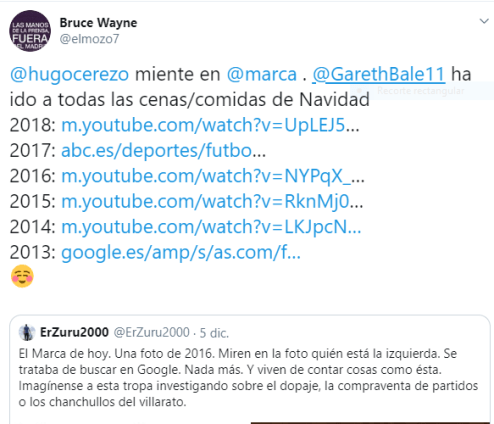The image size is (494, 424).
Task: Open the 2016 YouTube link NYPqX_
Action: pos(213,176)
